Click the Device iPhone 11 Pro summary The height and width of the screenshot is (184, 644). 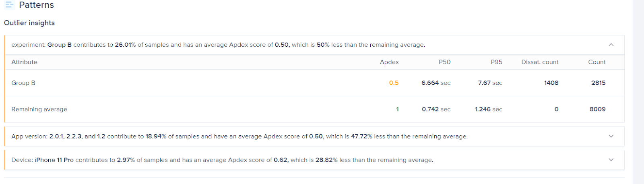[222, 160]
